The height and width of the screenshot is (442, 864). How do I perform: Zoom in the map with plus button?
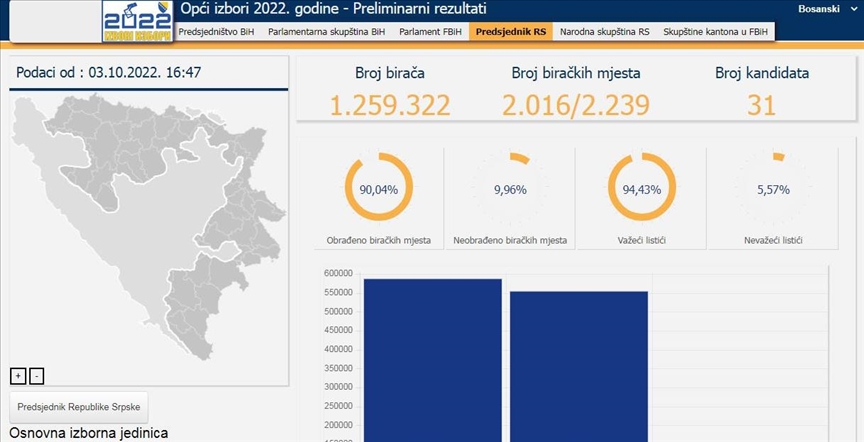click(x=17, y=376)
